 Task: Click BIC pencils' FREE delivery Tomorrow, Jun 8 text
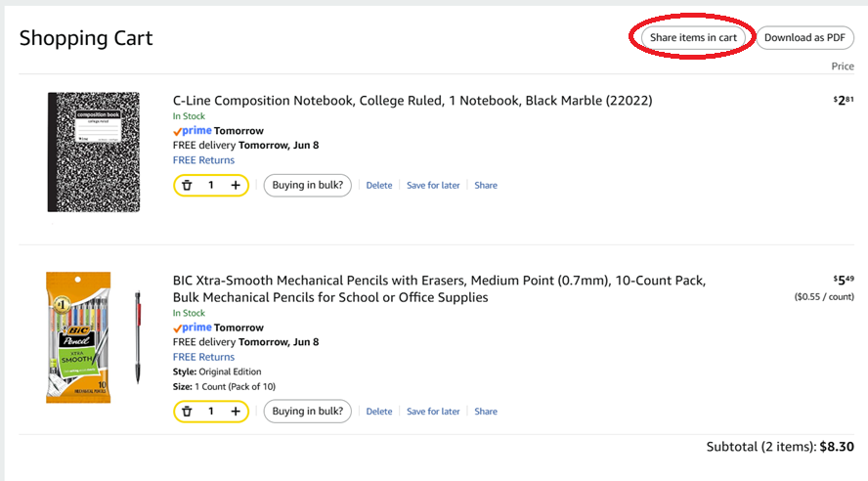(245, 342)
